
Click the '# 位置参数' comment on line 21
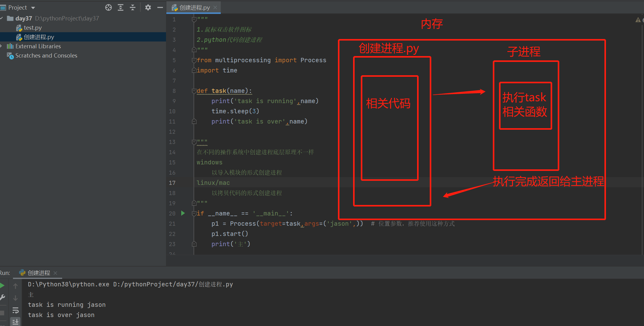413,224
